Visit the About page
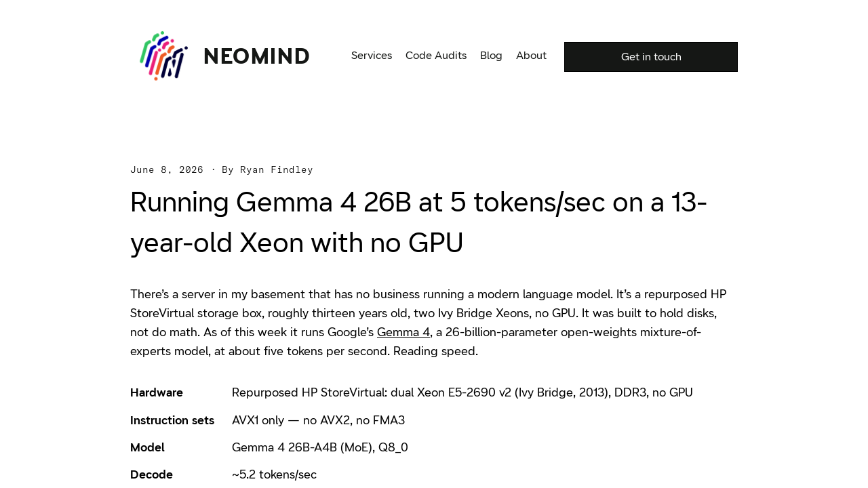 [531, 56]
